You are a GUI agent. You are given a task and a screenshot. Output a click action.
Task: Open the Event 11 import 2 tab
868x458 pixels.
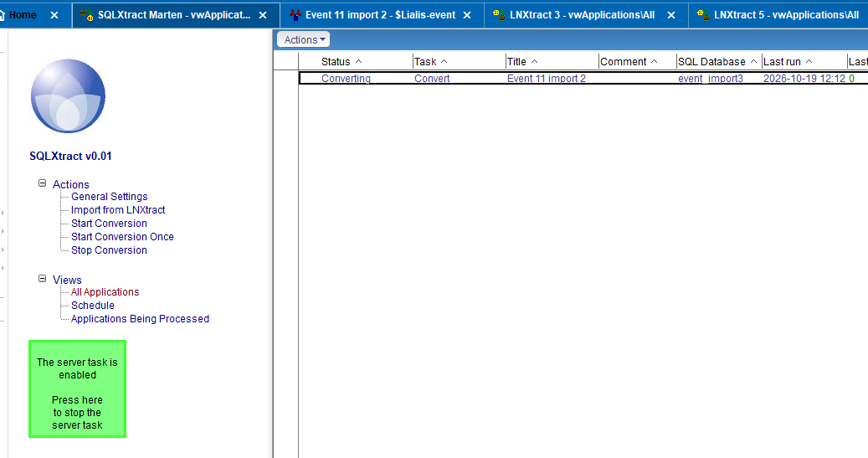click(x=380, y=15)
